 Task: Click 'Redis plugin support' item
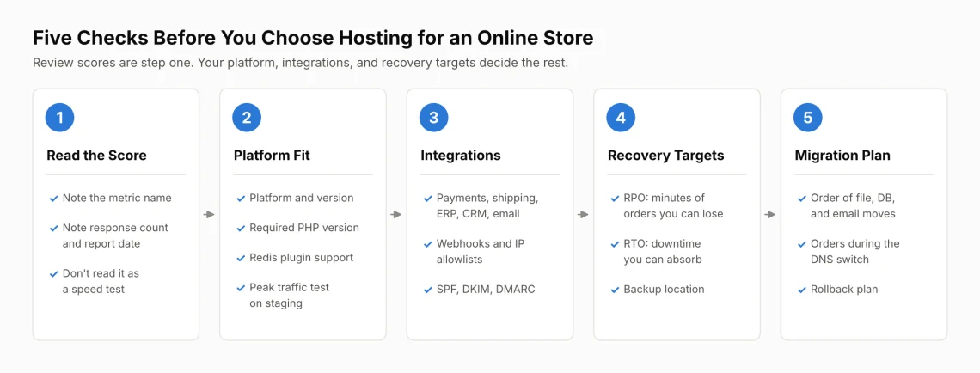click(301, 258)
